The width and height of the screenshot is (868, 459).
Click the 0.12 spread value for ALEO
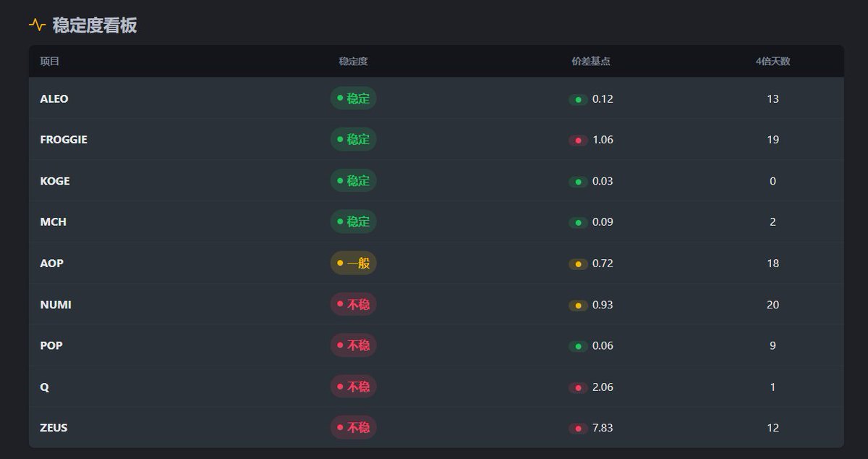[x=603, y=98]
